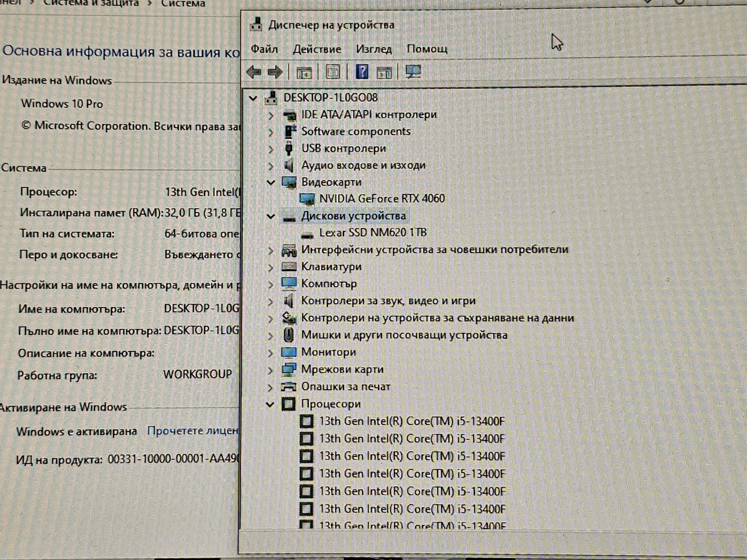The width and height of the screenshot is (747, 560).
Task: Click the Lexar SSD NM620 drive icon
Action: coord(307,235)
